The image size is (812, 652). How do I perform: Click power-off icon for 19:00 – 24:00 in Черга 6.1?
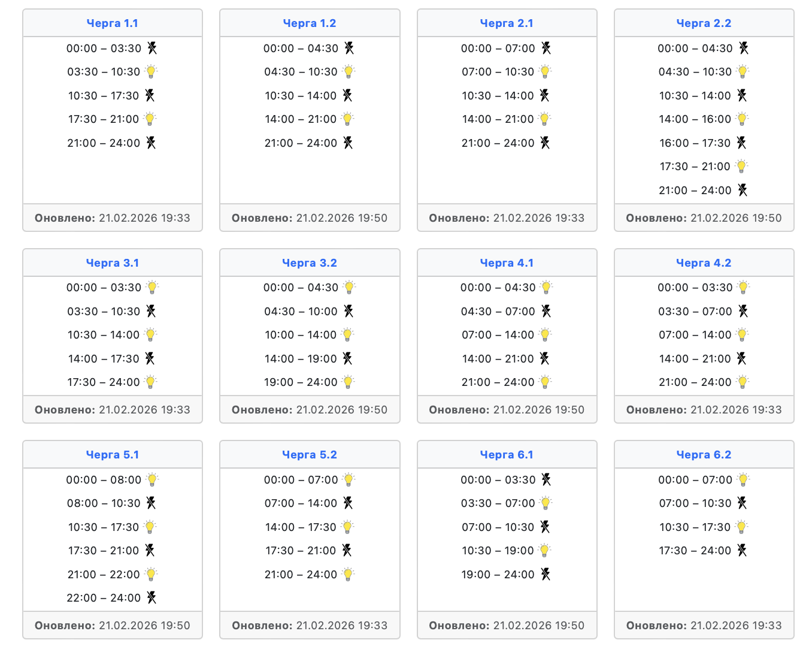(546, 575)
